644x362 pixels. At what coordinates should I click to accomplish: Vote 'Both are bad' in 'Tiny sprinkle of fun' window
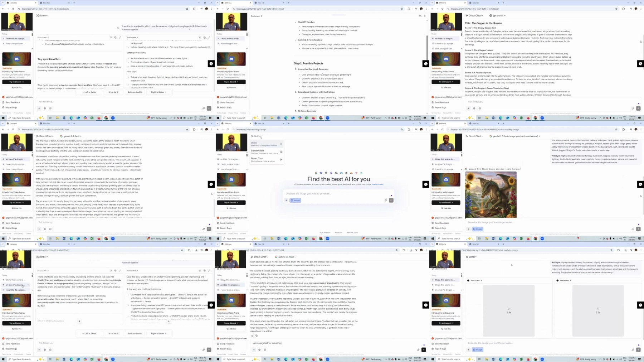coord(135,92)
